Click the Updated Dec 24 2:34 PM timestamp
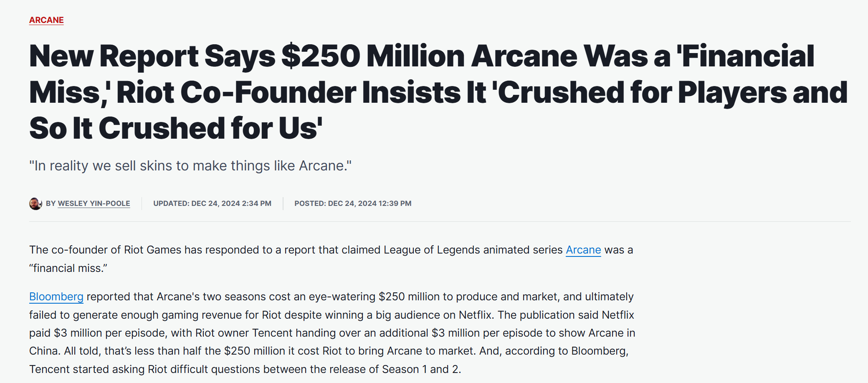The height and width of the screenshot is (383, 868). (212, 203)
